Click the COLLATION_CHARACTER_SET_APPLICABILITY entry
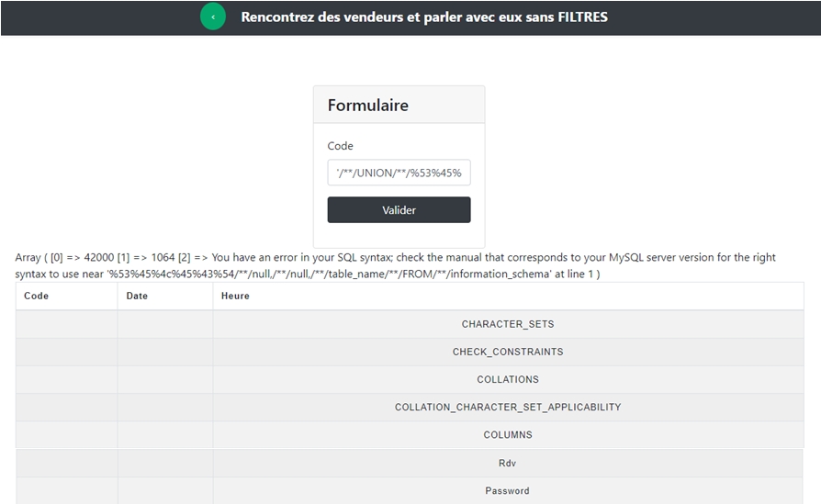Screen dimensions: 821x504 pyautogui.click(x=507, y=407)
